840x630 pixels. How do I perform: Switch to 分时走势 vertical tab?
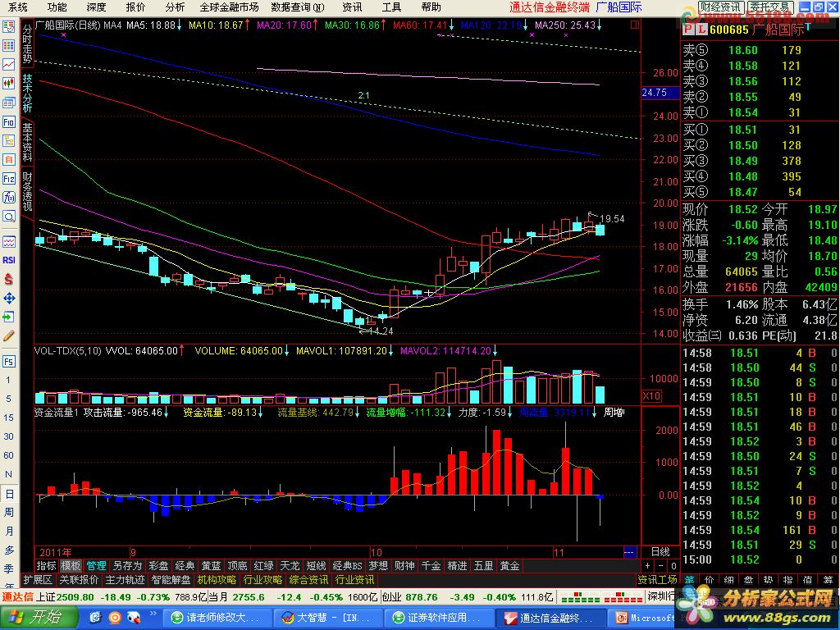coord(27,44)
